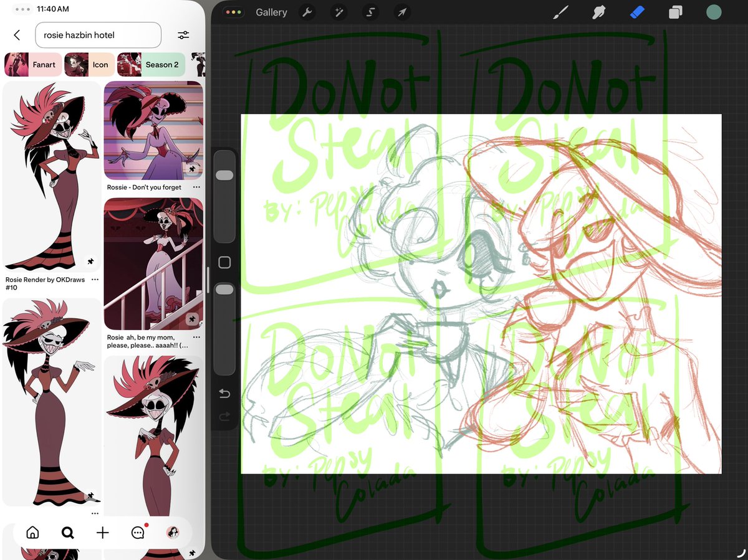The height and width of the screenshot is (560, 748).
Task: Open the color picker swatch
Action: (714, 12)
